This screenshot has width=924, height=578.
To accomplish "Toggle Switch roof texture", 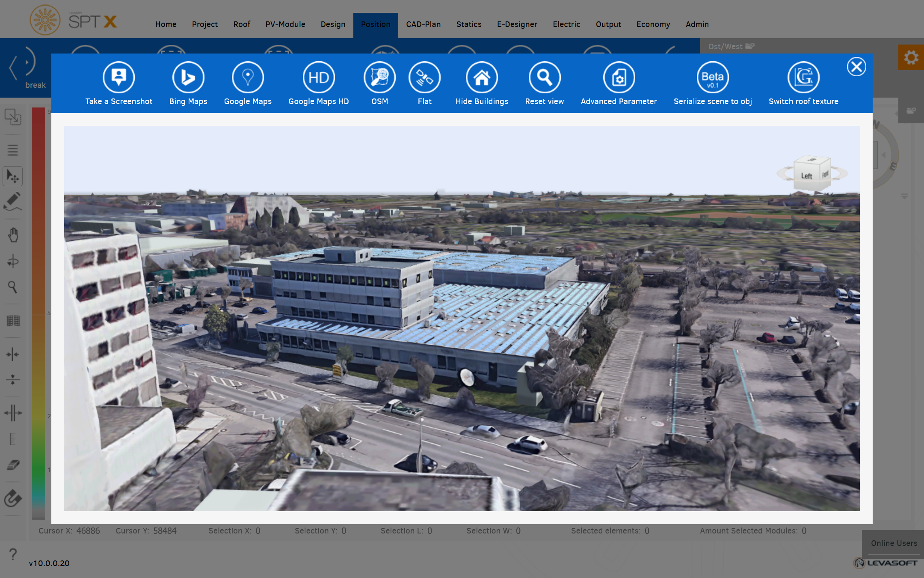I will [x=803, y=77].
